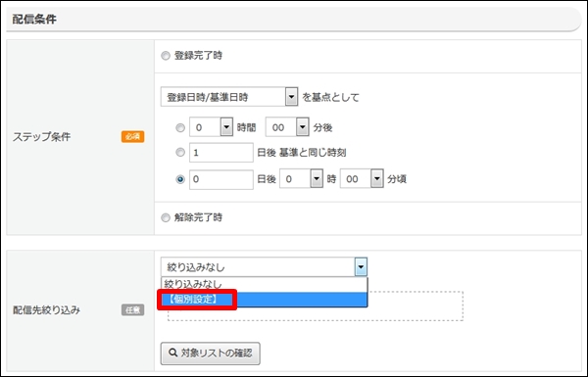Select the 解除完了時 radio button
The width and height of the screenshot is (588, 377).
pos(166,217)
